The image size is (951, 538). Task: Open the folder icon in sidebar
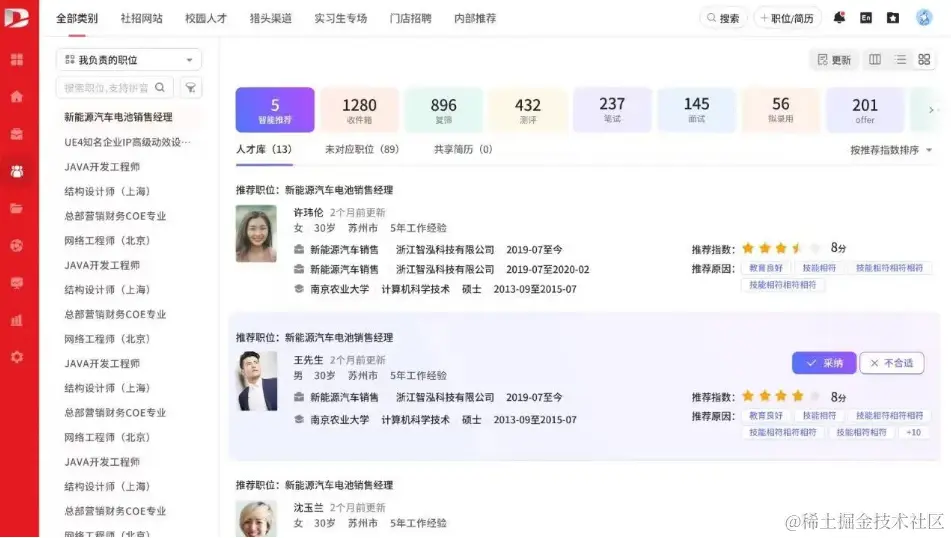(17, 209)
